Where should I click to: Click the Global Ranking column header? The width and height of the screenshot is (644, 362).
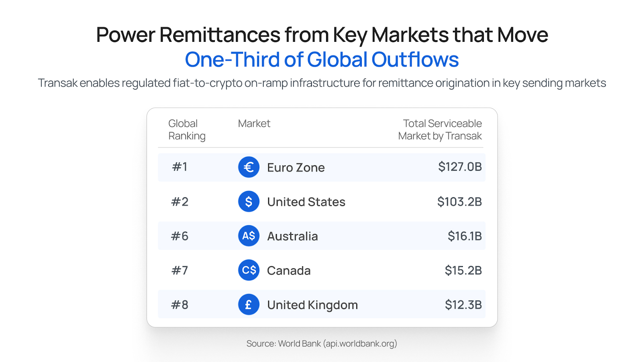pyautogui.click(x=187, y=130)
